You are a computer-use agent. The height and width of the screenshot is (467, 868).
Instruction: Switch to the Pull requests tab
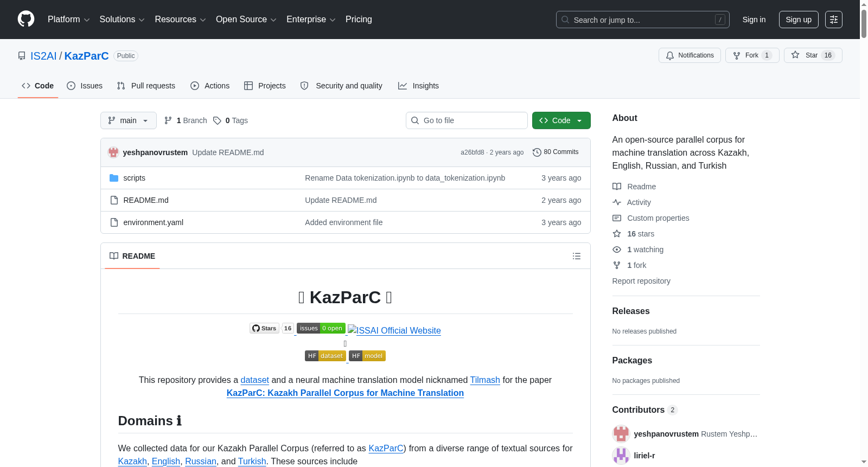pyautogui.click(x=146, y=86)
